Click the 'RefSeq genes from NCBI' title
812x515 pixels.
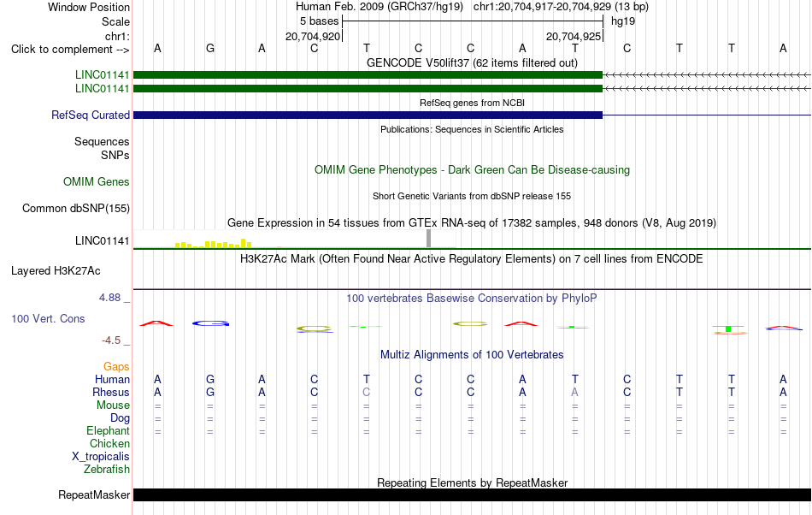tap(472, 103)
